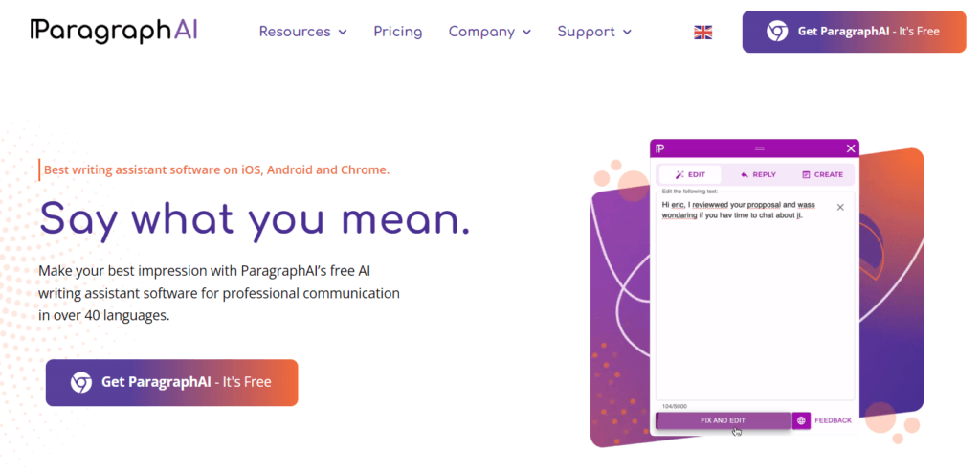Click into the edit text area
This screenshot has width=980, height=474.
point(755,296)
